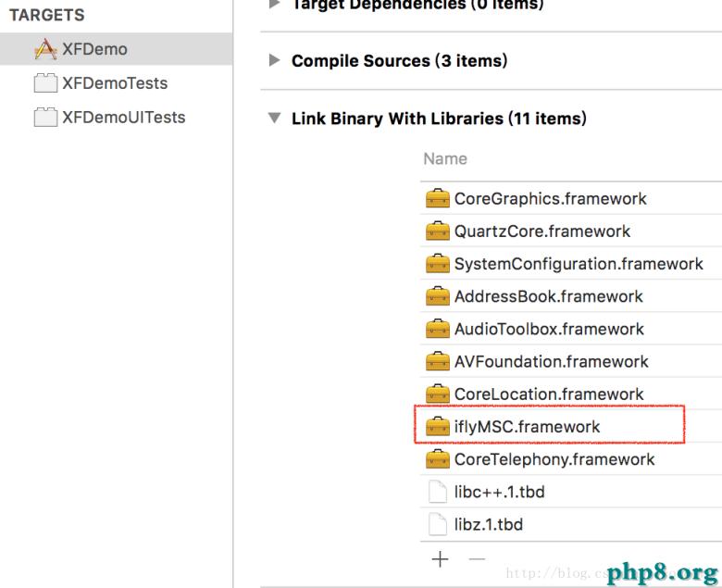Select the libz.1.tbd library entry
This screenshot has height=588, width=722.
(488, 524)
